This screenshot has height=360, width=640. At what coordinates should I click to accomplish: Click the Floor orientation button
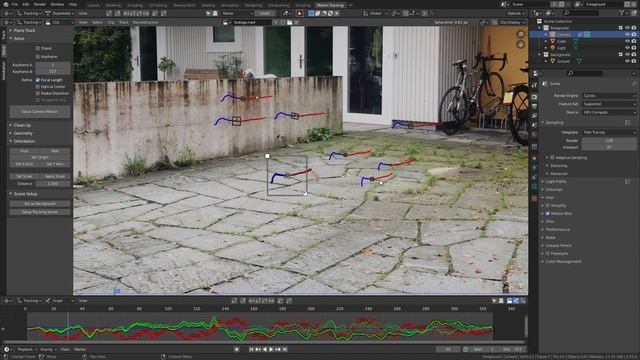[x=24, y=151]
